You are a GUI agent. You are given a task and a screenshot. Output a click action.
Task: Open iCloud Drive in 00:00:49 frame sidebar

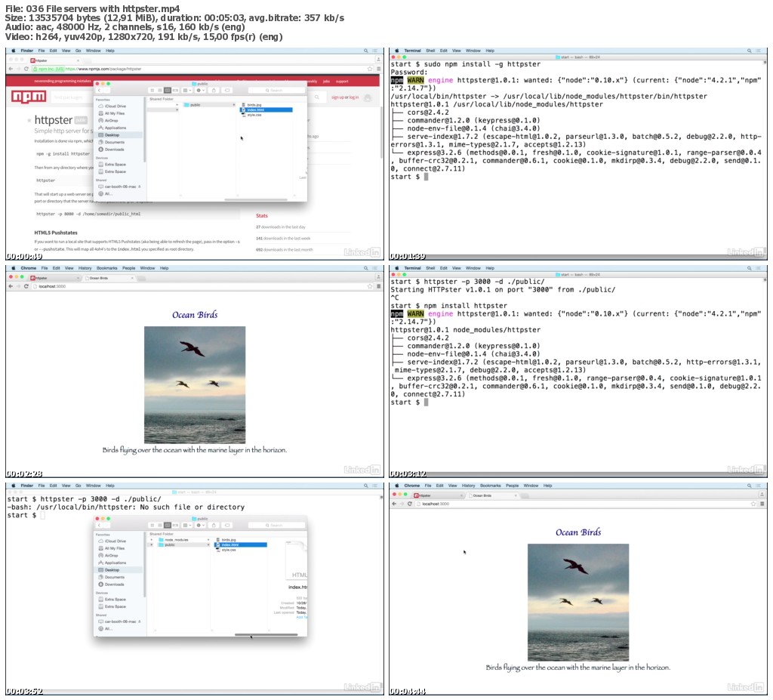(x=112, y=106)
